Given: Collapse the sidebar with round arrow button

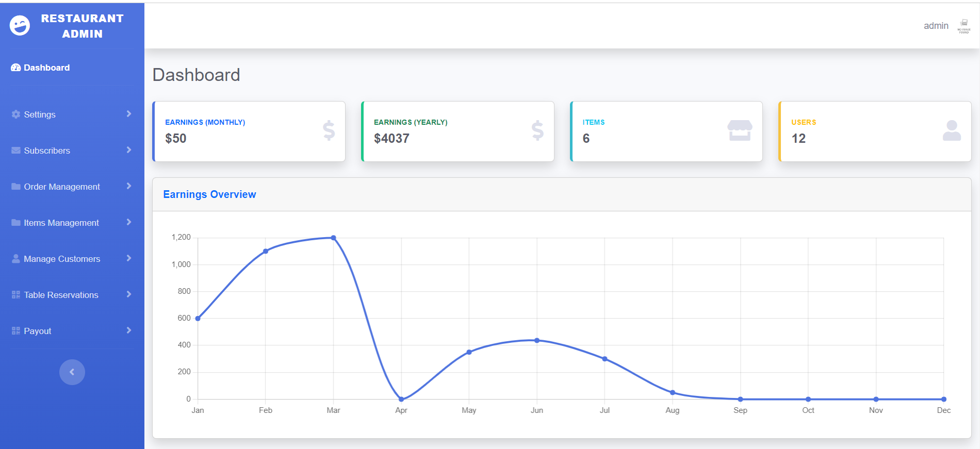Looking at the screenshot, I should [72, 372].
